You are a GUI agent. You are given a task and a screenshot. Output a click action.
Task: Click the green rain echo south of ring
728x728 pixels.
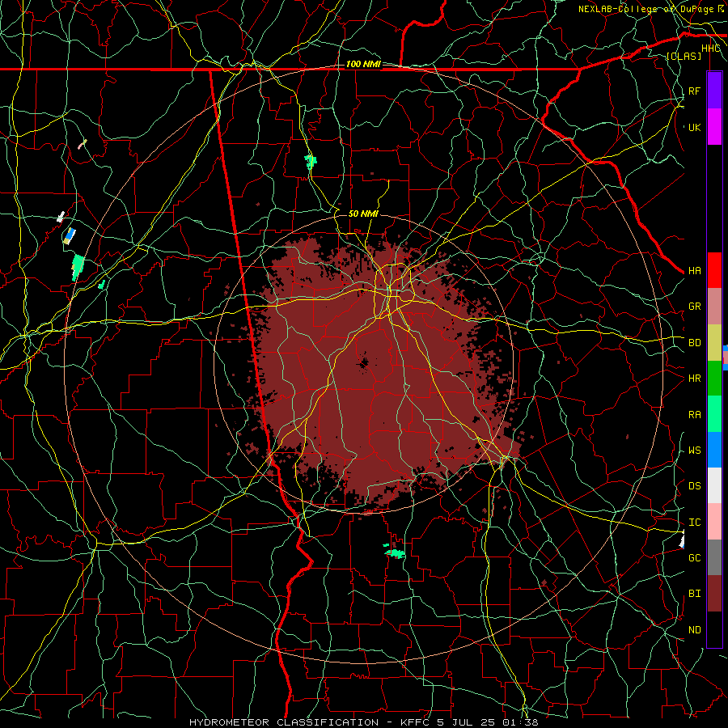(394, 552)
